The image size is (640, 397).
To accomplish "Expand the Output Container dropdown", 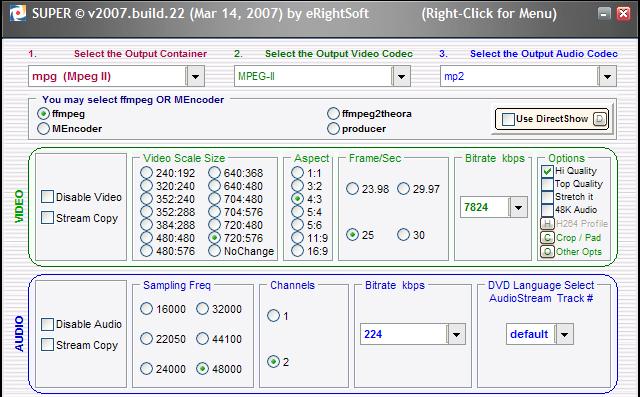I will [196, 76].
